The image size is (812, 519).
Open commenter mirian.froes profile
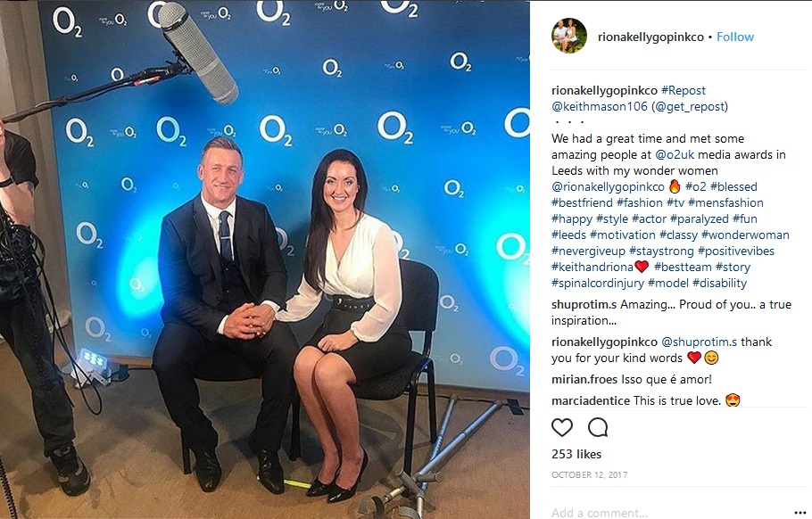coord(584,379)
